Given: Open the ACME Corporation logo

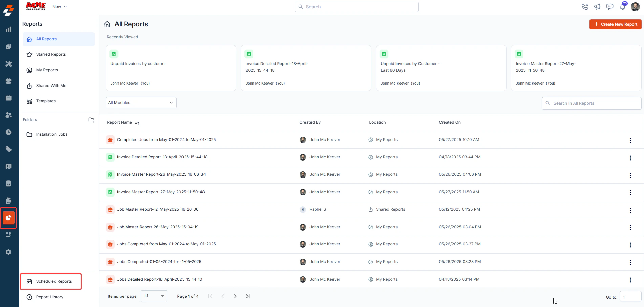Looking at the screenshot, I should tap(36, 6).
